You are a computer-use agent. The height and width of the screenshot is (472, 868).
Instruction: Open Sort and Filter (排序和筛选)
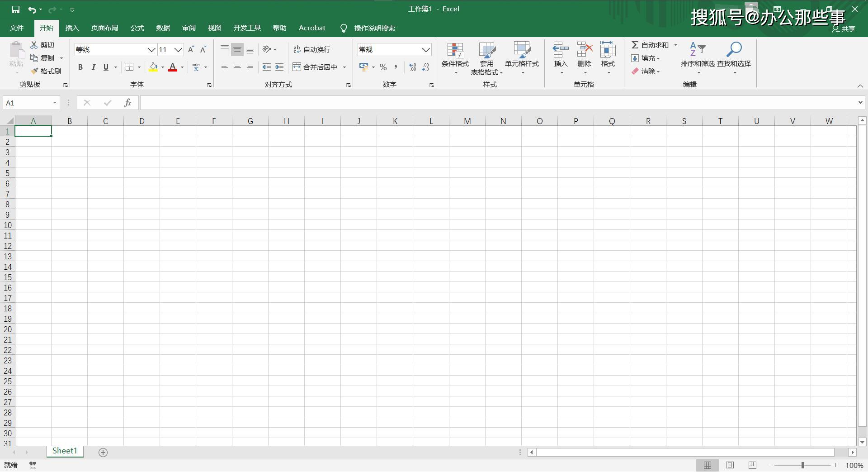pos(698,59)
